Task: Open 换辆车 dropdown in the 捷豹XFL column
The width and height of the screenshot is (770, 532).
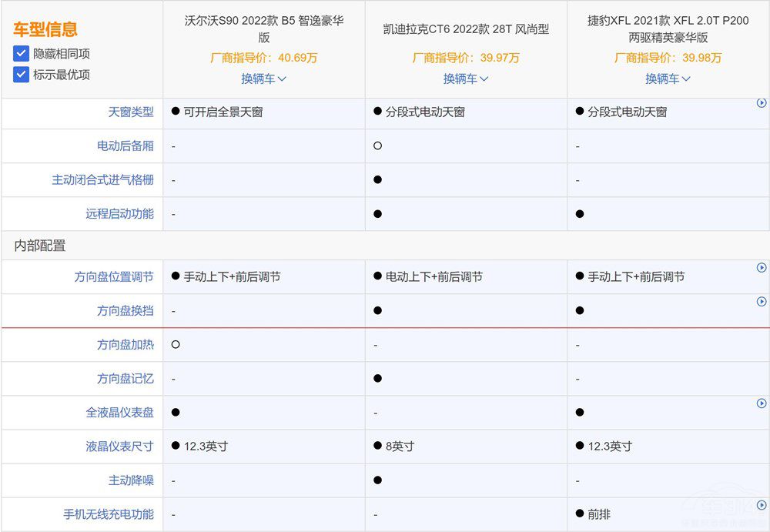Action: 667,79
